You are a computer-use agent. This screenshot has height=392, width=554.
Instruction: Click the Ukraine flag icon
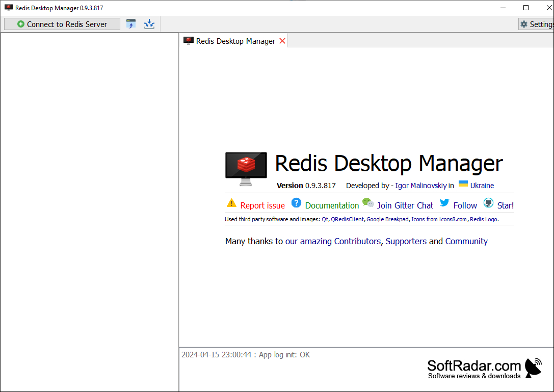click(x=463, y=184)
